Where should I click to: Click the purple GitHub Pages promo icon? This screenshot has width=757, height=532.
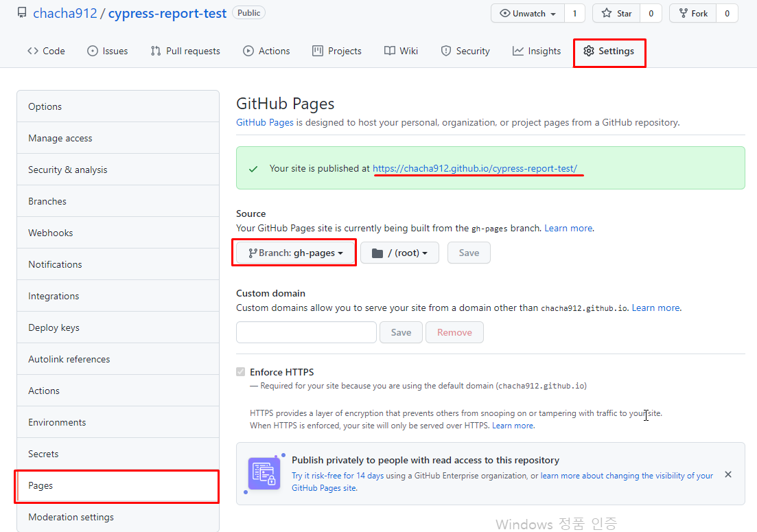pyautogui.click(x=264, y=474)
